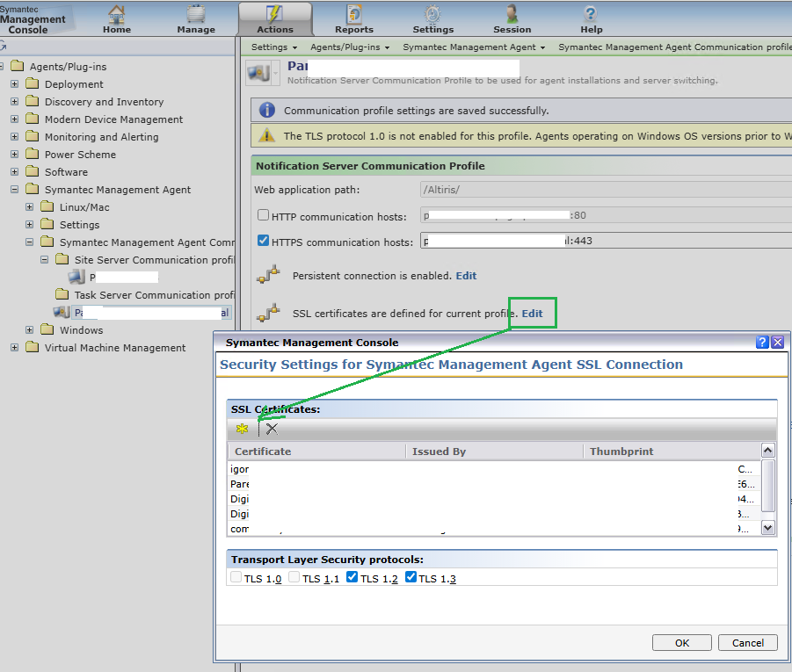This screenshot has width=792, height=672.
Task: Click the yellow warning triangle icon
Action: 266,135
